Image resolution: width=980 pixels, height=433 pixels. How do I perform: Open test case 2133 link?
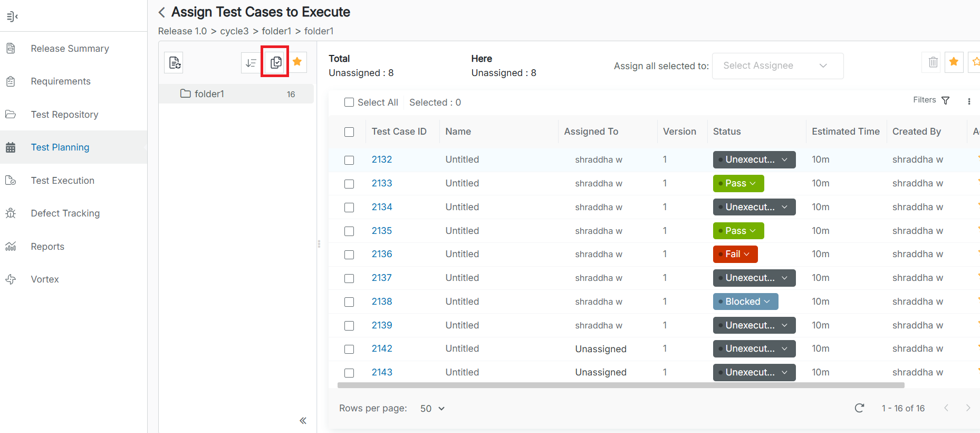(x=381, y=183)
